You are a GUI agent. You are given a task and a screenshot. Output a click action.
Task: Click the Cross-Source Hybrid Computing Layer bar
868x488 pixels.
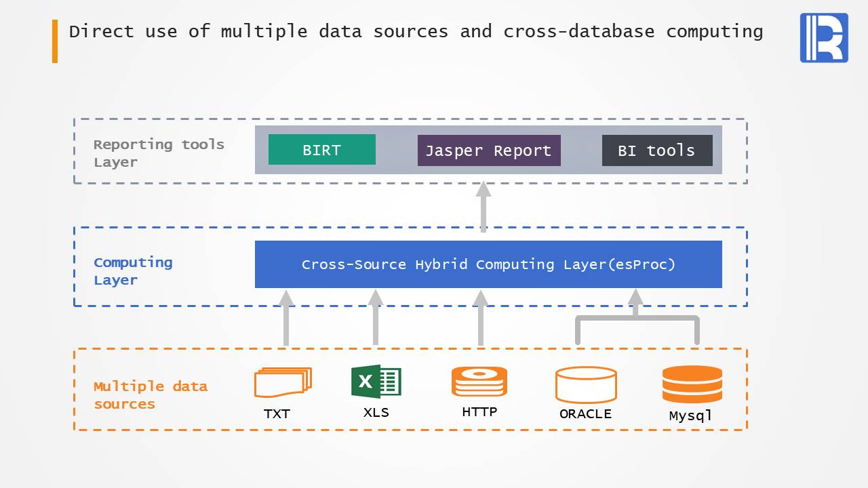tap(488, 264)
